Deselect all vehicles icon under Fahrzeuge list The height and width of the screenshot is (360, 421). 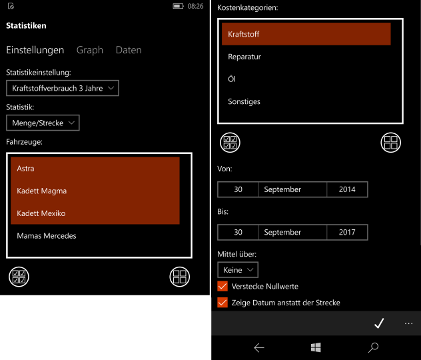click(180, 277)
